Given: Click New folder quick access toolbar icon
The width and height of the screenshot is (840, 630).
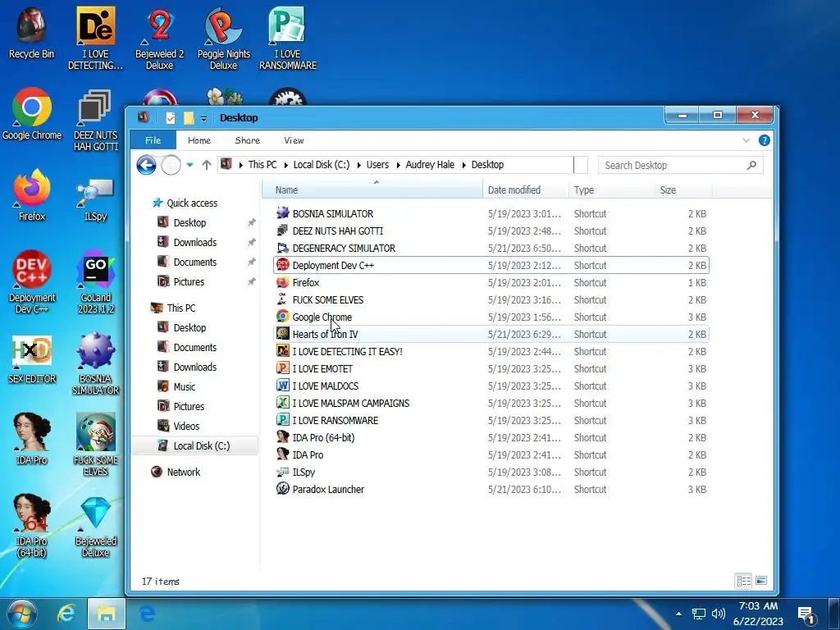Looking at the screenshot, I should pos(189,118).
